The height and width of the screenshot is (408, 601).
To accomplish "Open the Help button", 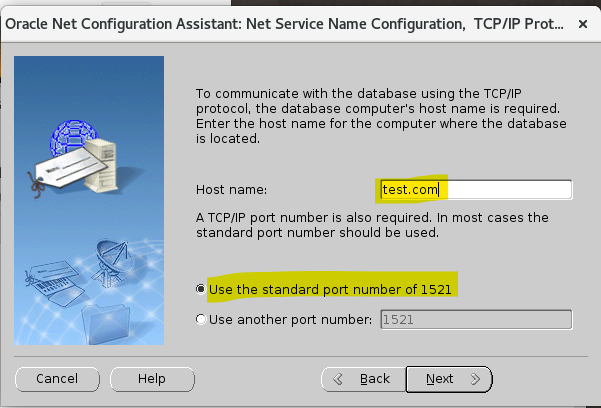I will click(152, 379).
